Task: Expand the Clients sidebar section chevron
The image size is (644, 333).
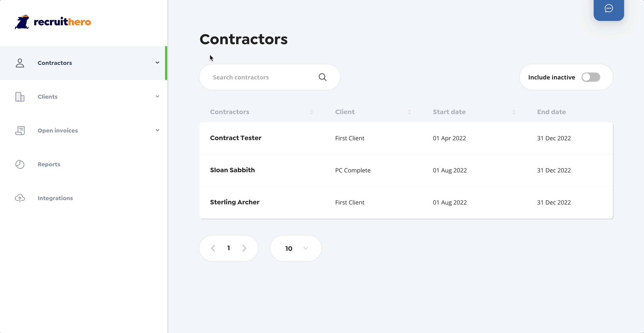Action: coord(157,96)
